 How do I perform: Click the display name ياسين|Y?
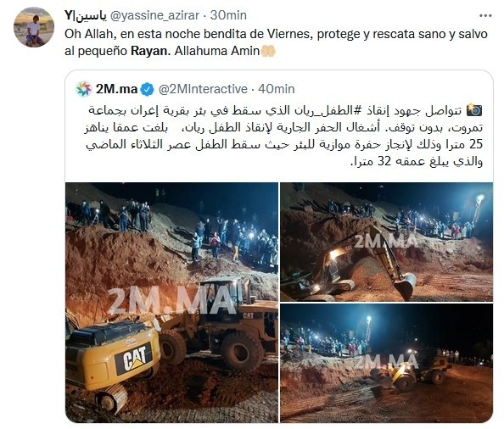click(x=85, y=15)
